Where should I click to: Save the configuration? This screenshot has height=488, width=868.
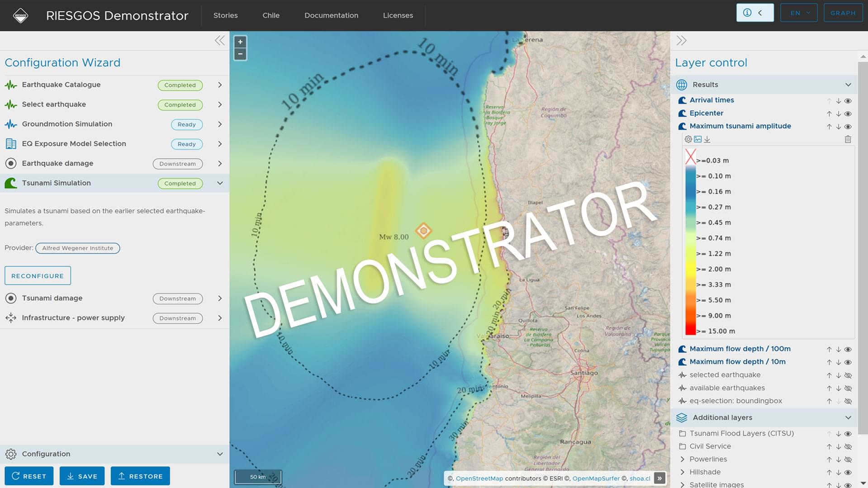tap(82, 476)
